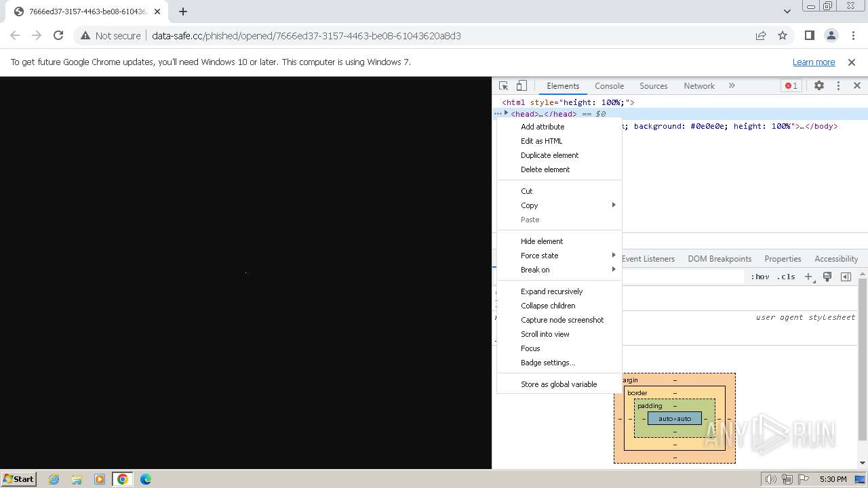868x488 pixels.
Task: Choose Capture node screenshot
Action: click(559, 320)
